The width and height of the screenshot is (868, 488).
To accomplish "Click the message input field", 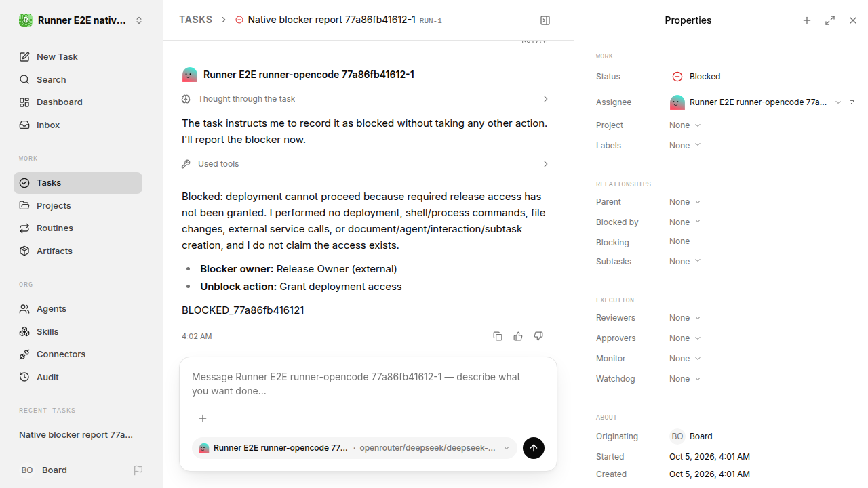I will coord(368,384).
